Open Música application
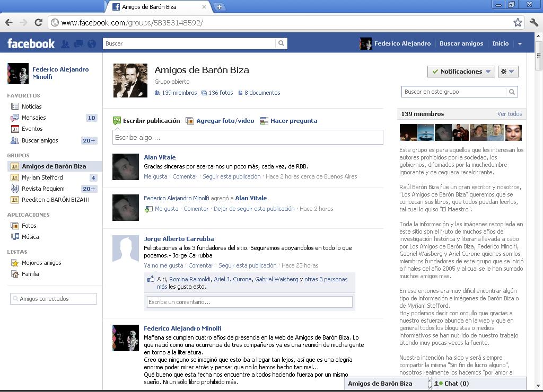 pos(30,237)
